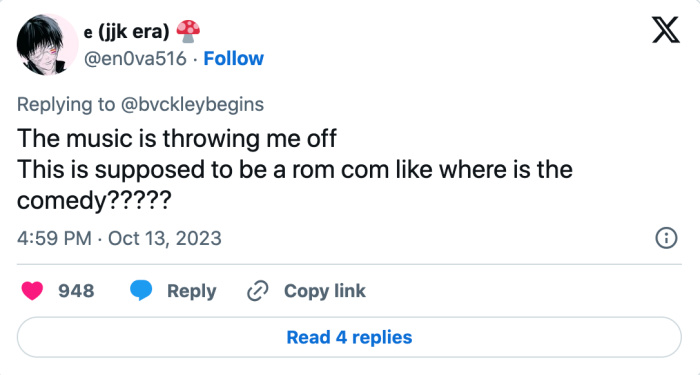
Task: Click the chain-link icon for Copy link
Action: pos(258,291)
